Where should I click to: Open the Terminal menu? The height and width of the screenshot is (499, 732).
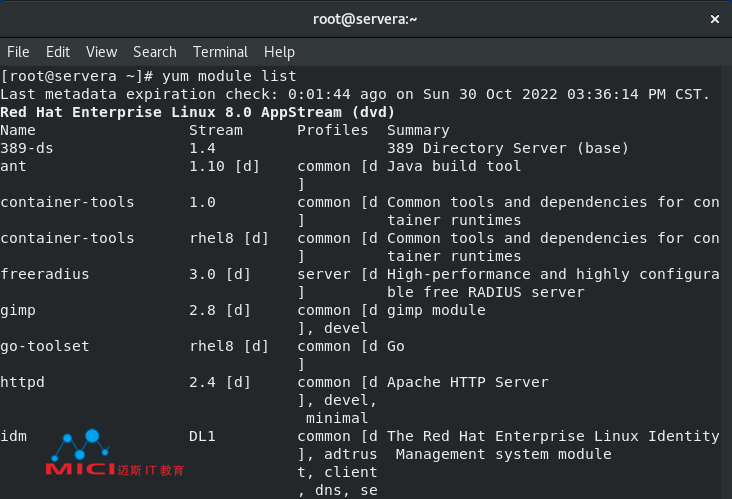point(220,52)
